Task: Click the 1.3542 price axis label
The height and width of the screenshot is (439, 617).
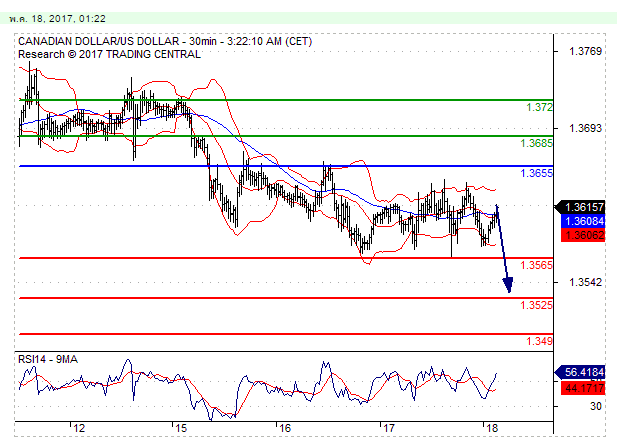Action: coord(586,282)
